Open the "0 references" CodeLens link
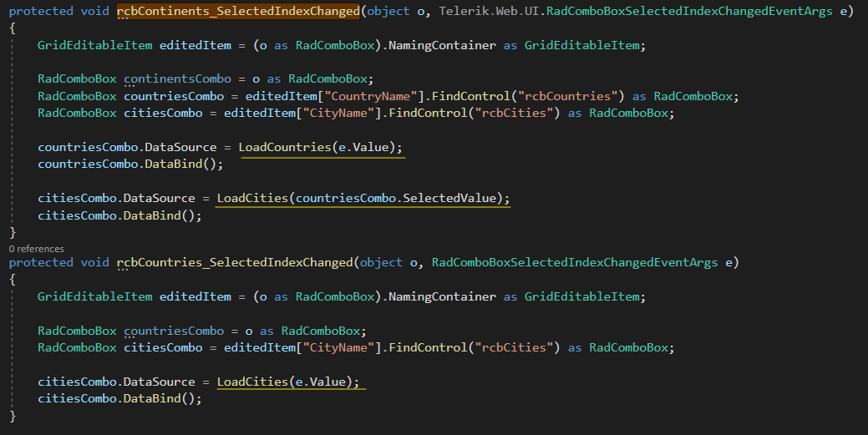The image size is (868, 435). tap(37, 249)
